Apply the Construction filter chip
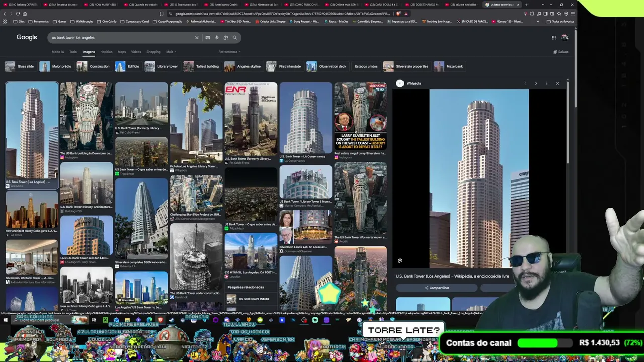Viewport: 644px width, 362px height. click(94, 66)
